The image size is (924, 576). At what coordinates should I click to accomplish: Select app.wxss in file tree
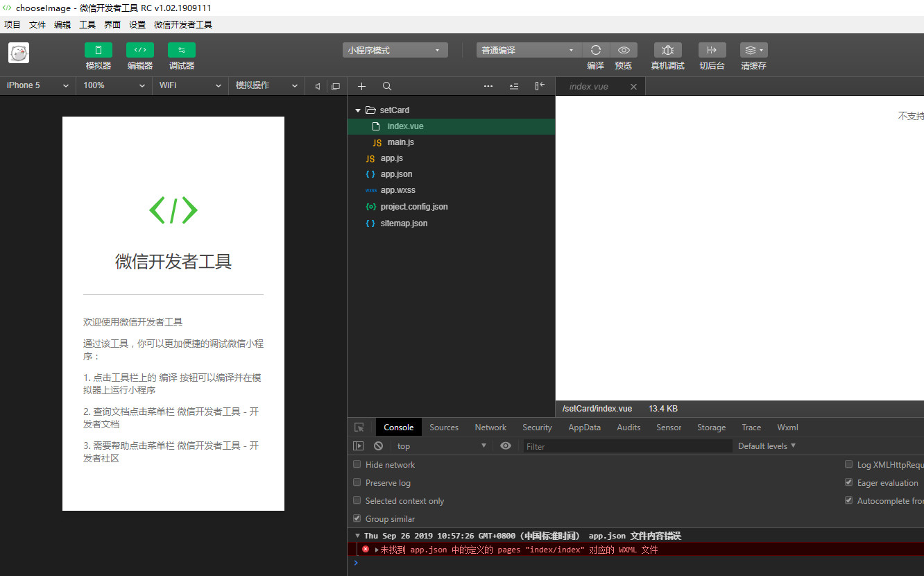coord(451,190)
